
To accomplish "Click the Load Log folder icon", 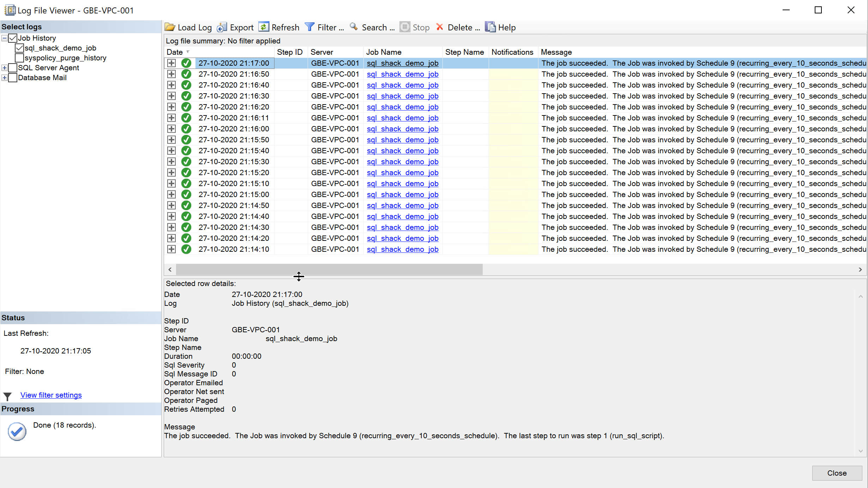I will (170, 27).
